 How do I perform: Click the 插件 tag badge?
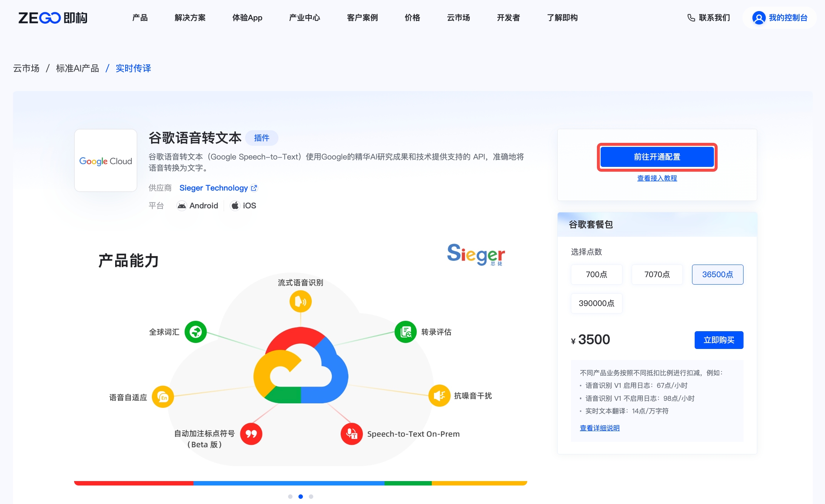(262, 138)
